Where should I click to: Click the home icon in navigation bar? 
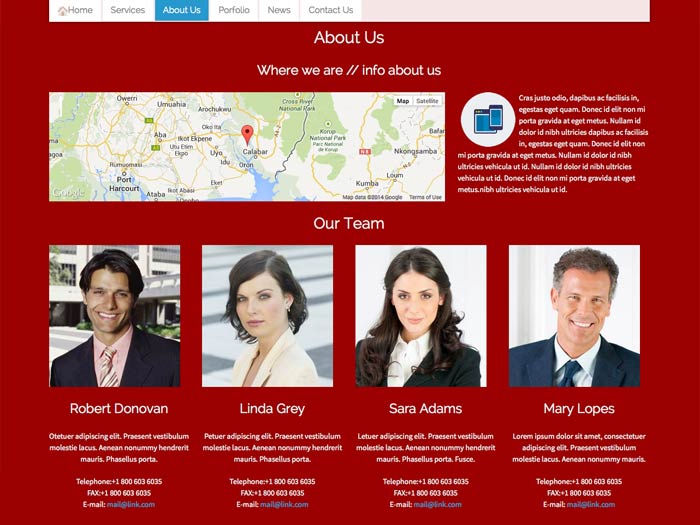(x=62, y=11)
